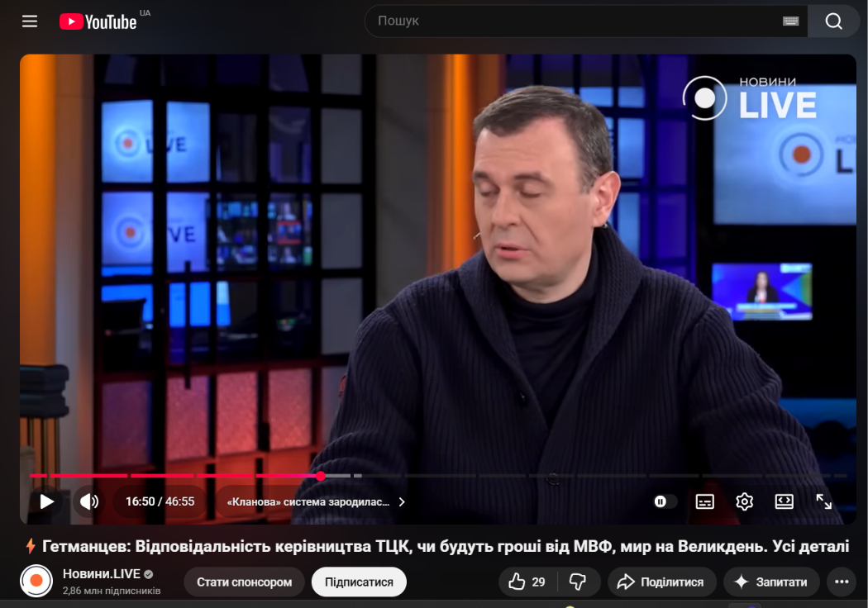The width and height of the screenshot is (868, 608).
Task: Click the magnifying glass search button
Action: point(833,21)
